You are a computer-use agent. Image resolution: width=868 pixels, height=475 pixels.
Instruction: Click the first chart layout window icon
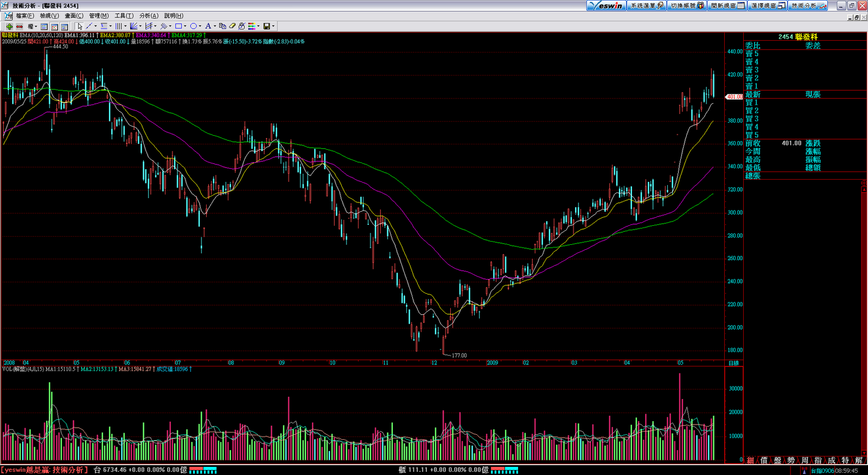point(44,26)
